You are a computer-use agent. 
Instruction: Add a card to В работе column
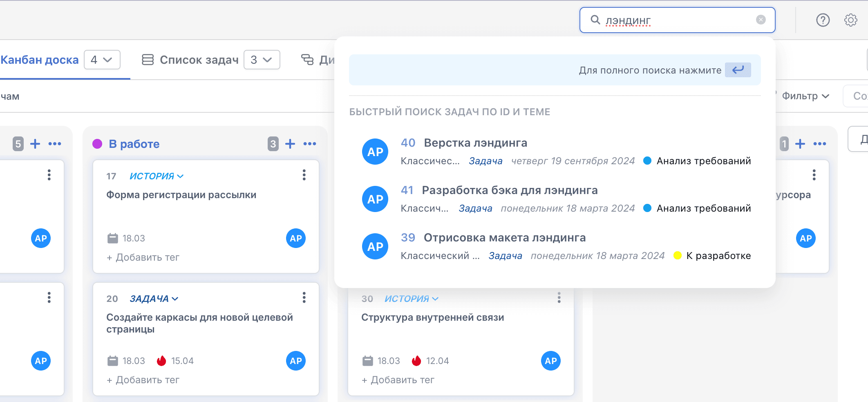290,144
